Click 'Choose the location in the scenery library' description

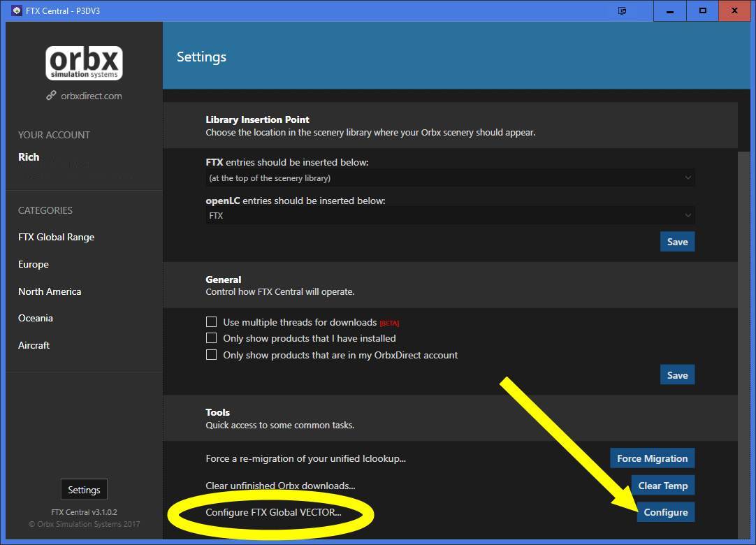371,132
